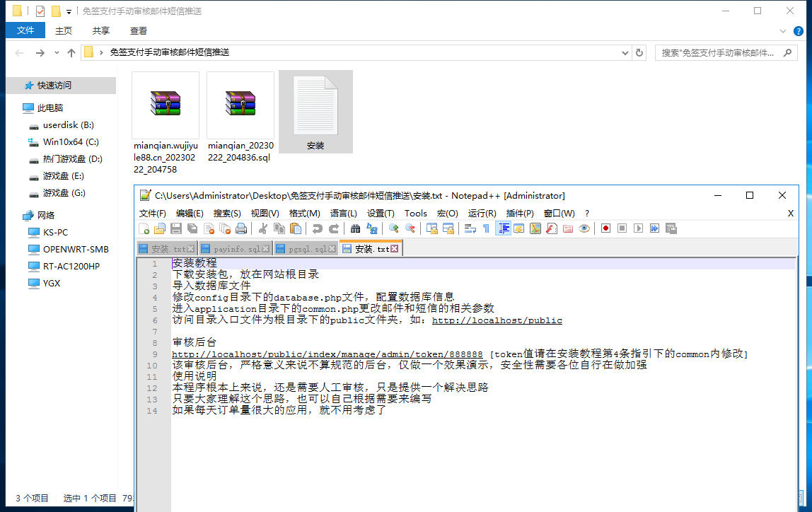
Task: Open the quick access toolbar customize dropdown
Action: (69, 11)
